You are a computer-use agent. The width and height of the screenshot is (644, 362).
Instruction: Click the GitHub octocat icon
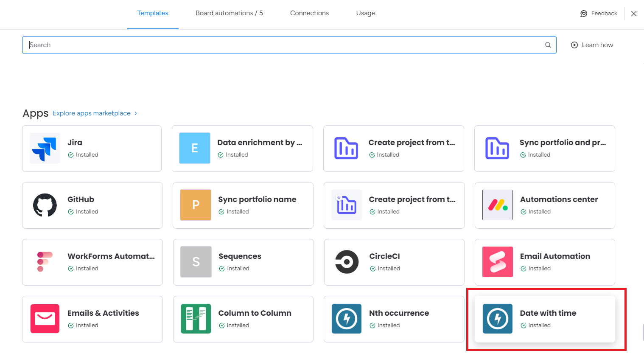coord(45,205)
